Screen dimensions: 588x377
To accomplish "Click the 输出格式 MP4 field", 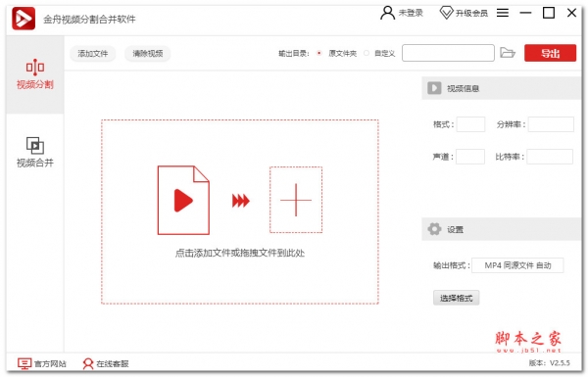I will click(517, 265).
